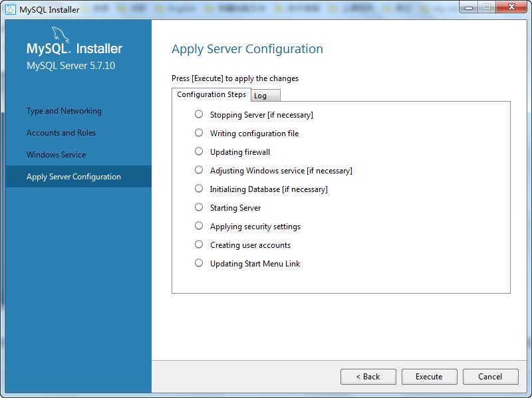Click the MySQL Installer title bar icon

click(x=11, y=9)
